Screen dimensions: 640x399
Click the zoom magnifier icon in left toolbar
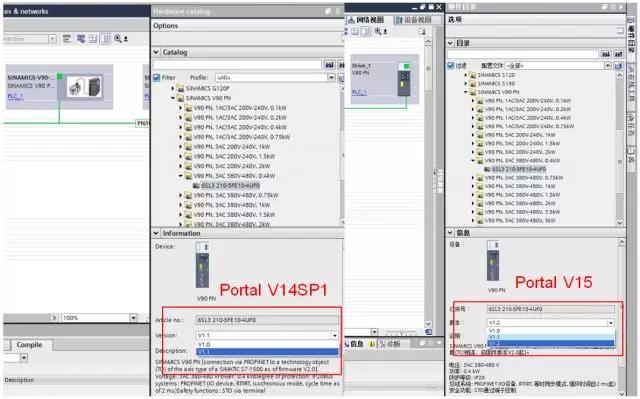pos(118,39)
